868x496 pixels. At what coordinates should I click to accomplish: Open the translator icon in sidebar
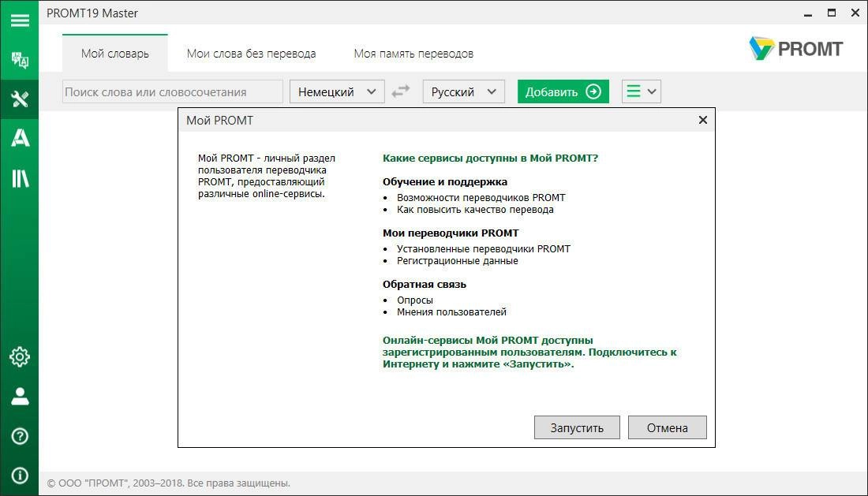pos(20,60)
